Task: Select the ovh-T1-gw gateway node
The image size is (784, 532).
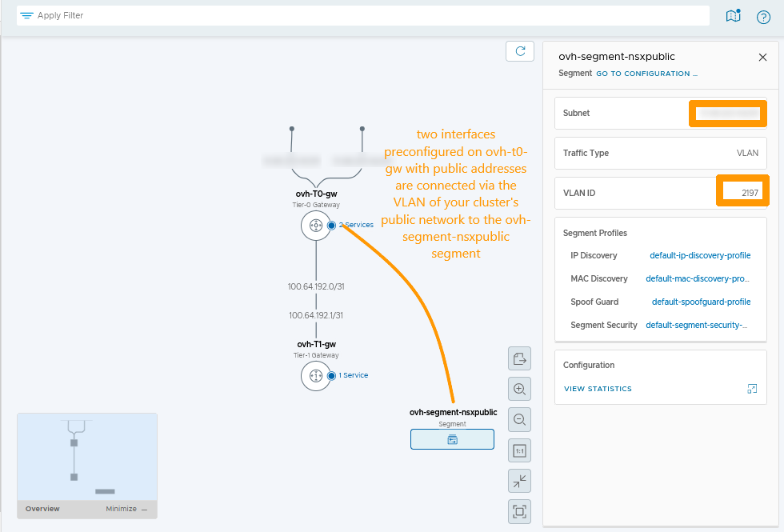Action: point(315,375)
